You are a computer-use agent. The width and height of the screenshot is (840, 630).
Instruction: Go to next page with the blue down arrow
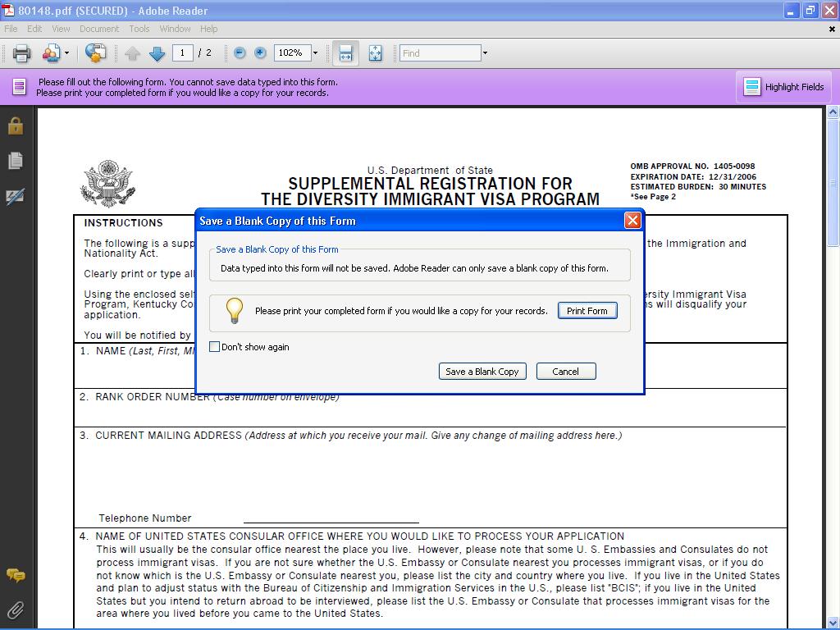pyautogui.click(x=157, y=53)
